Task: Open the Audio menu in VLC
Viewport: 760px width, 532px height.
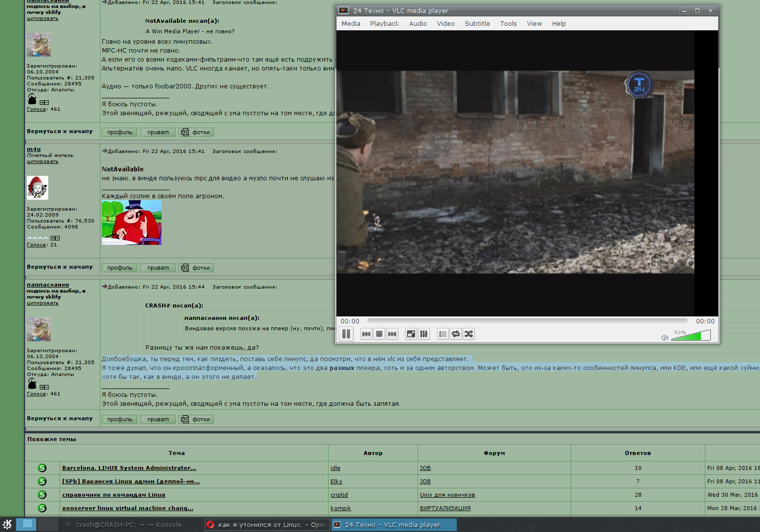Action: click(418, 23)
